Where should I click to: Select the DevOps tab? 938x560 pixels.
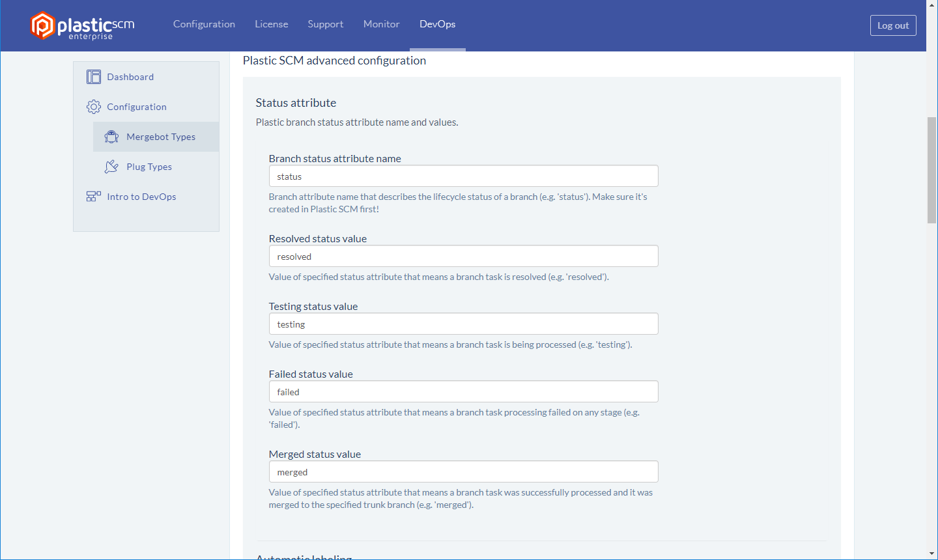point(438,24)
